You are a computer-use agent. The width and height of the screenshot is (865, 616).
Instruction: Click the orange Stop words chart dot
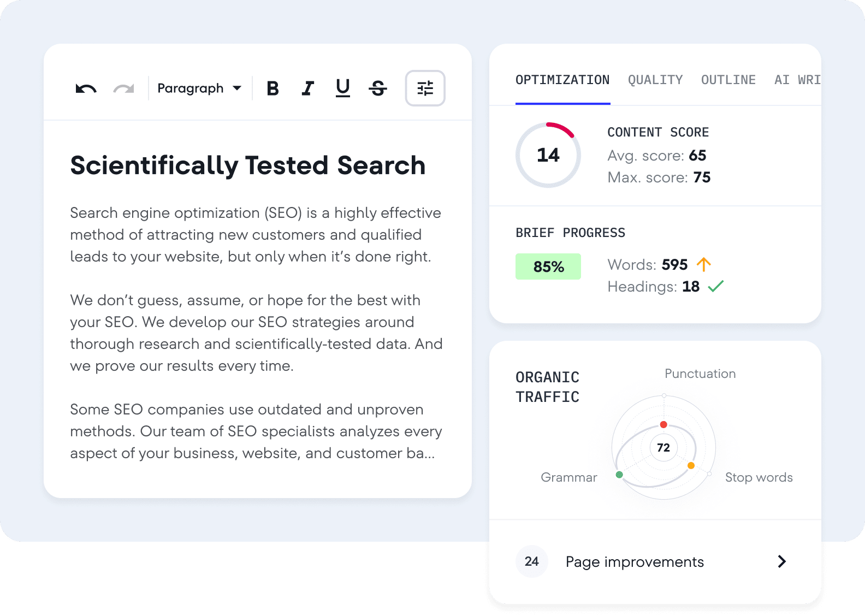(691, 465)
